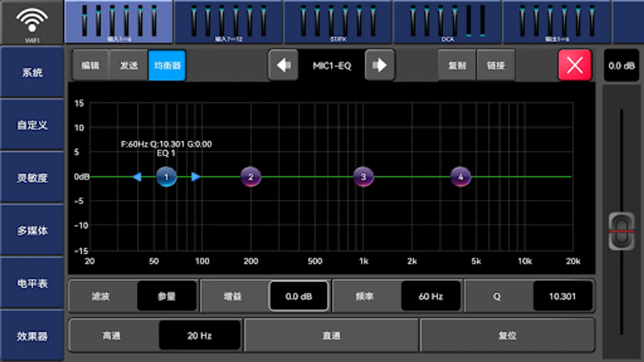This screenshot has height=362, width=644.
Task: Click the Q value field 10.301
Action: click(563, 296)
